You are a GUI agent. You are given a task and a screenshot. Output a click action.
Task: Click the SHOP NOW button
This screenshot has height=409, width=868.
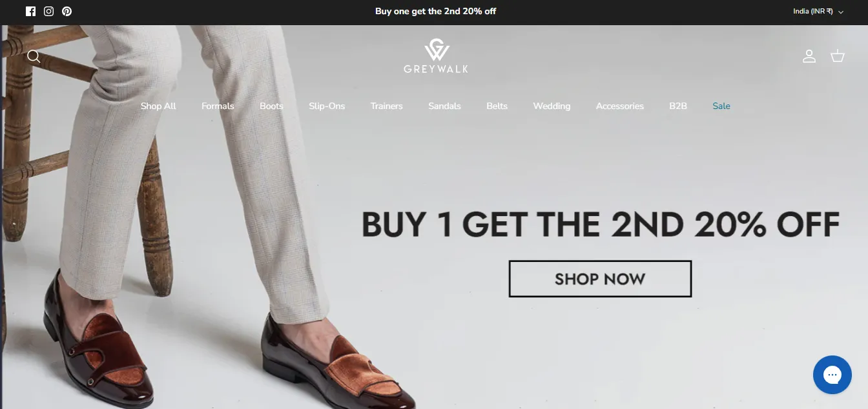coord(600,279)
